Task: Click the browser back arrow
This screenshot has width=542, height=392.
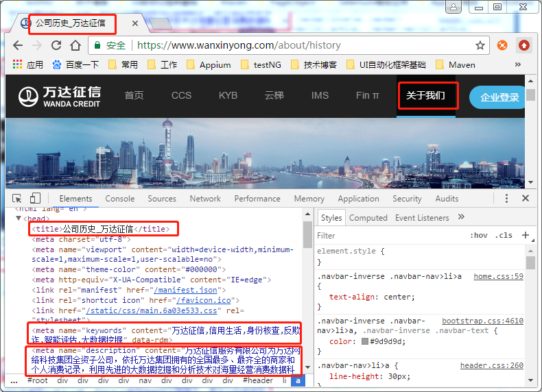Action: pyautogui.click(x=18, y=45)
